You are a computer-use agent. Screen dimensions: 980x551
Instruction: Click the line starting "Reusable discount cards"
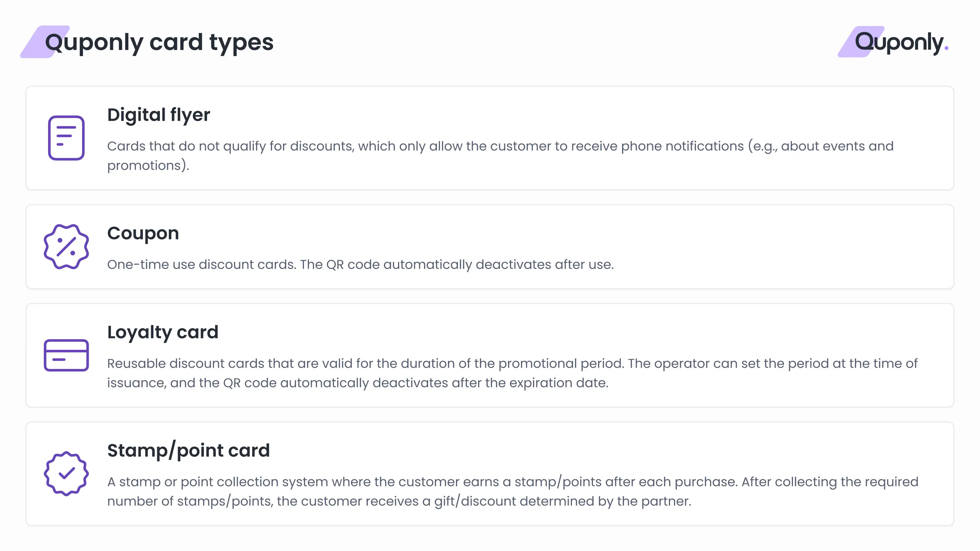pyautogui.click(x=512, y=363)
